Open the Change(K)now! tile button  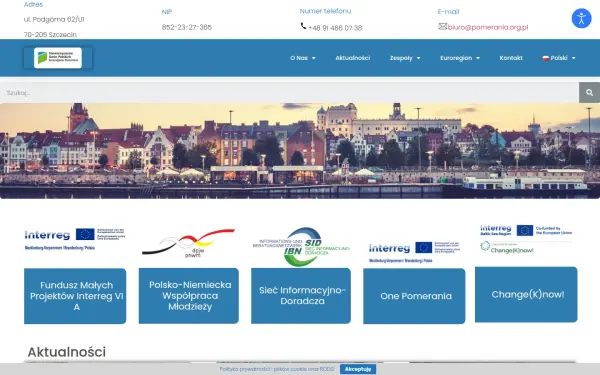point(526,294)
